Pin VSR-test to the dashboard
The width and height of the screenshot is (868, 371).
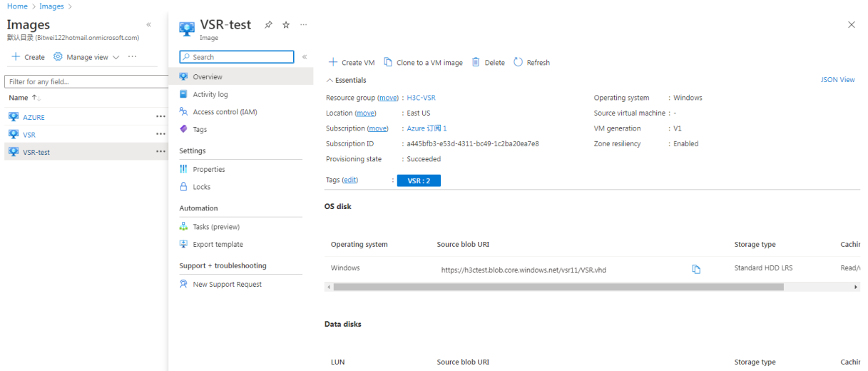point(268,24)
